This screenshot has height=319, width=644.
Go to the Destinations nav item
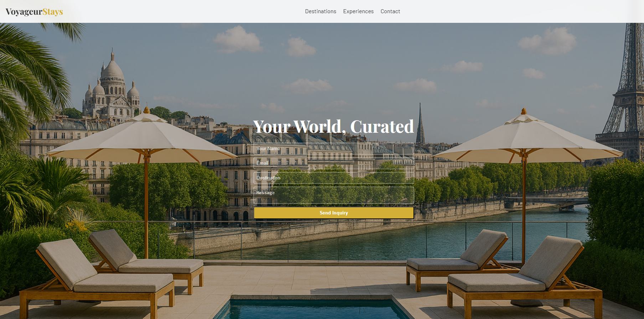pyautogui.click(x=320, y=11)
